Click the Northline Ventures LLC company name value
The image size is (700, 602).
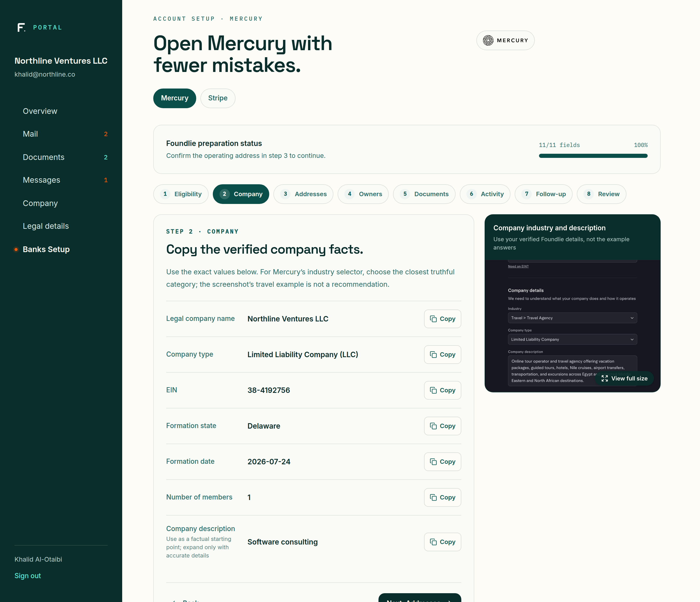tap(288, 319)
